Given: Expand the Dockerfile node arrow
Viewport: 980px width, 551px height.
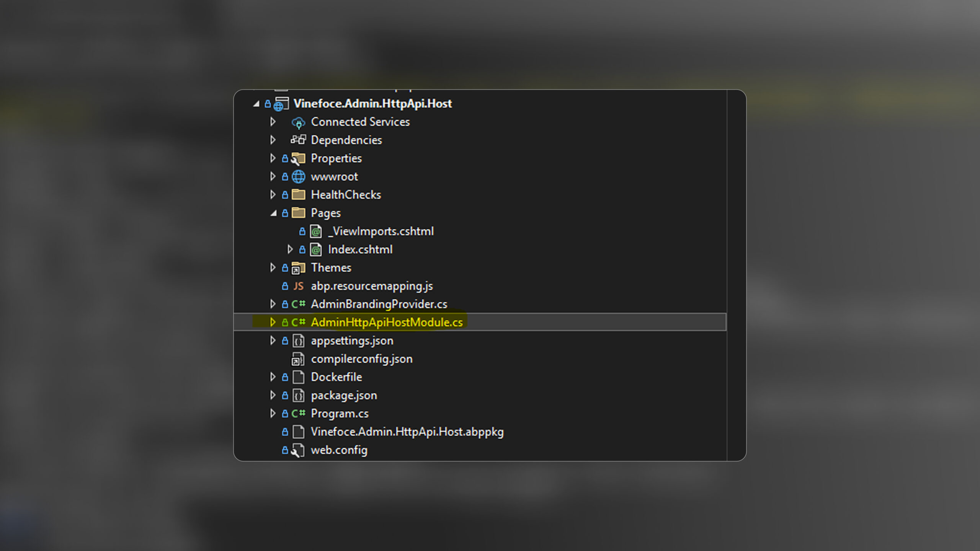Looking at the screenshot, I should 273,377.
